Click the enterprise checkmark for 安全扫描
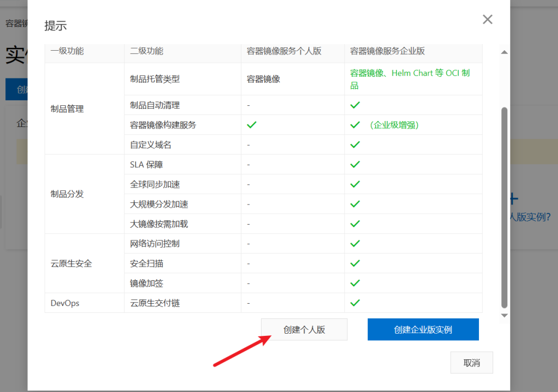This screenshot has height=392, width=558. (x=355, y=263)
